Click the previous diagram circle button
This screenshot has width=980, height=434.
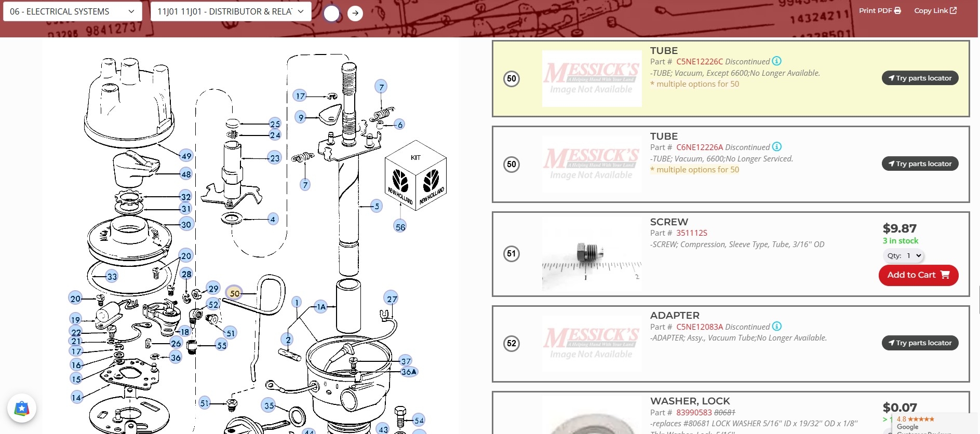tap(331, 13)
